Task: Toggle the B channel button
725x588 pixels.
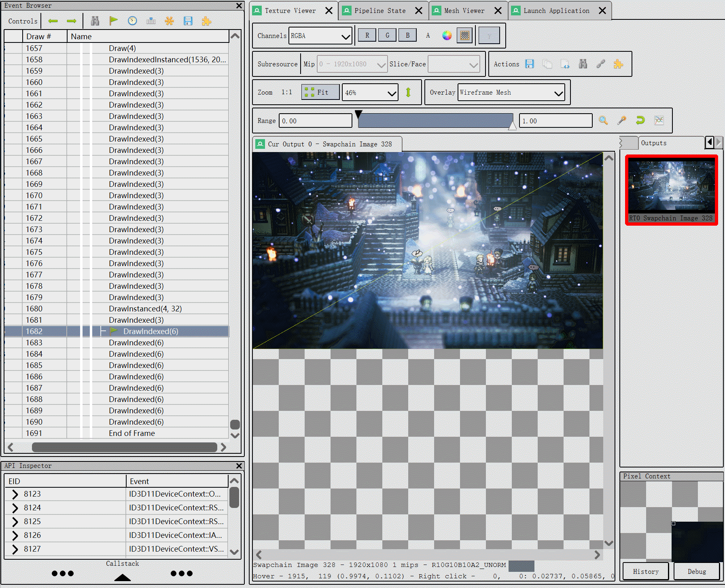Action: click(407, 36)
